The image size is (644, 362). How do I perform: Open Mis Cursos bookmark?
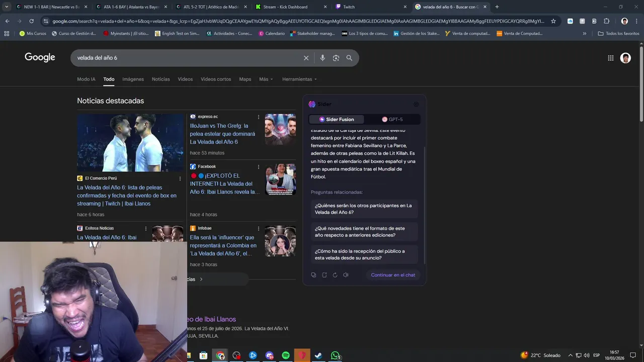pyautogui.click(x=33, y=34)
